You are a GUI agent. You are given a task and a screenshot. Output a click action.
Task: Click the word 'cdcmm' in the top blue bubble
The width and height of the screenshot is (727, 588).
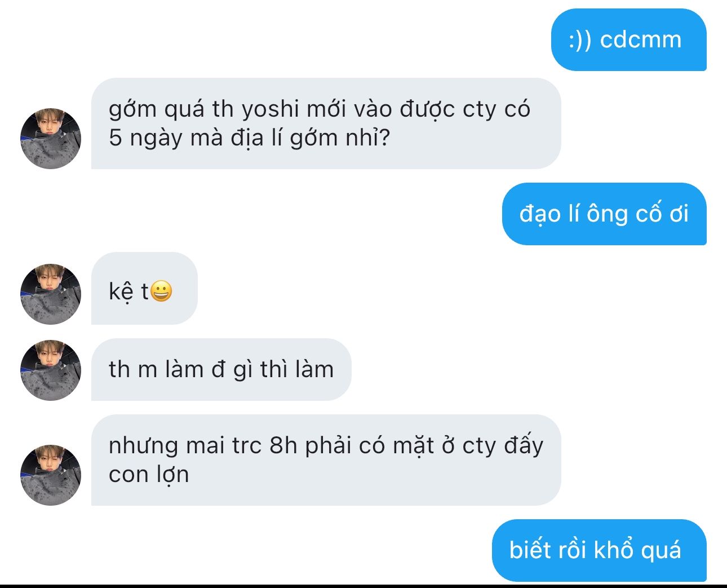point(641,40)
